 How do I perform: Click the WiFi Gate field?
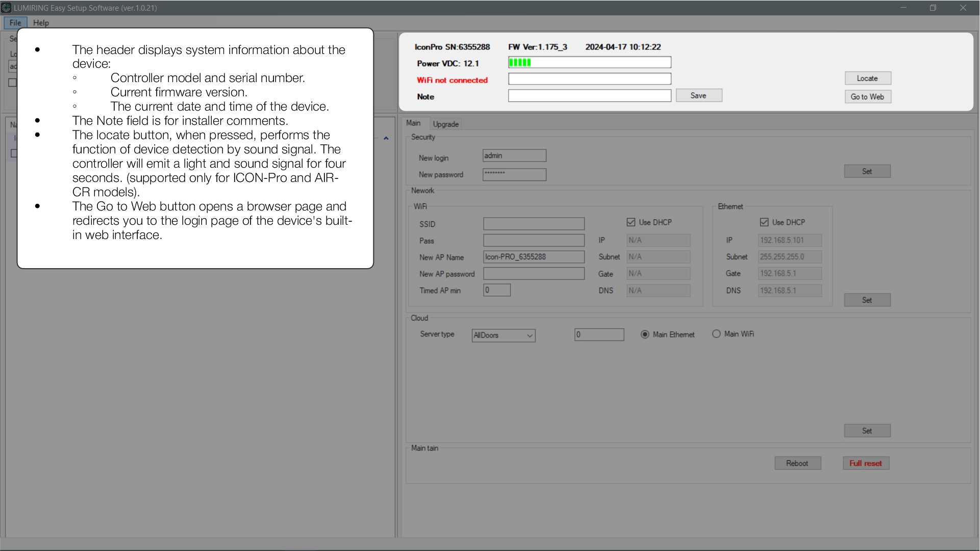point(658,273)
